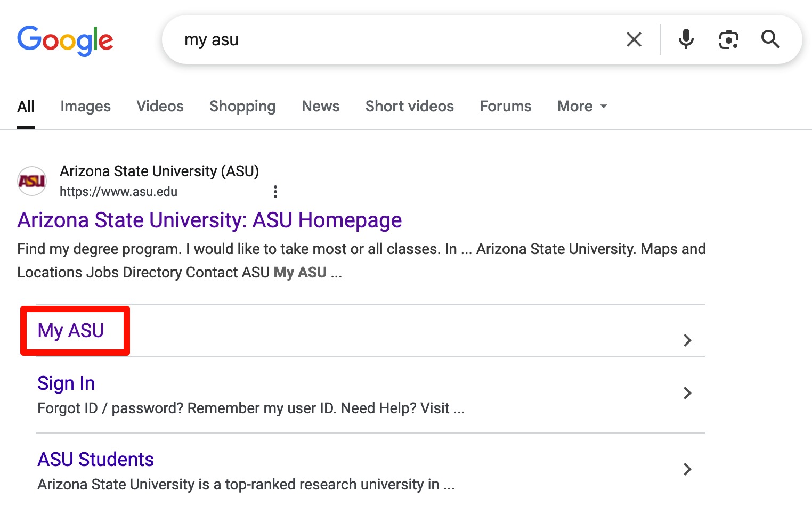Image resolution: width=812 pixels, height=507 pixels.
Task: Switch to the Videos tab
Action: coord(160,107)
